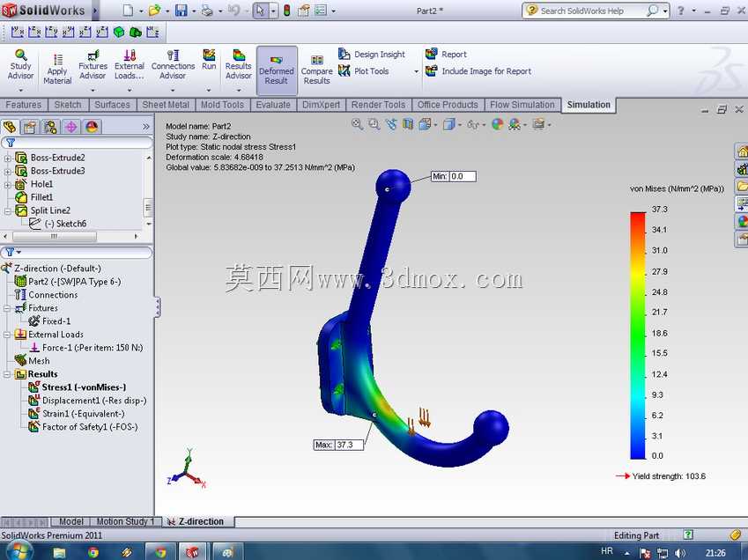The image size is (748, 560).
Task: Switch to the Motion Study 1 tab
Action: tap(125, 522)
